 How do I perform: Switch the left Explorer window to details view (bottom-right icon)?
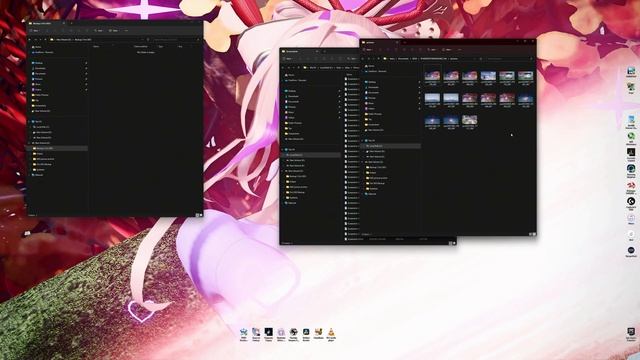(x=197, y=214)
